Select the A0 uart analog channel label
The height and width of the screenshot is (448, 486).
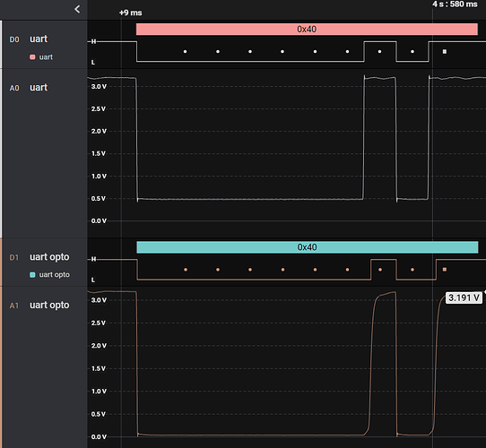pyautogui.click(x=39, y=88)
